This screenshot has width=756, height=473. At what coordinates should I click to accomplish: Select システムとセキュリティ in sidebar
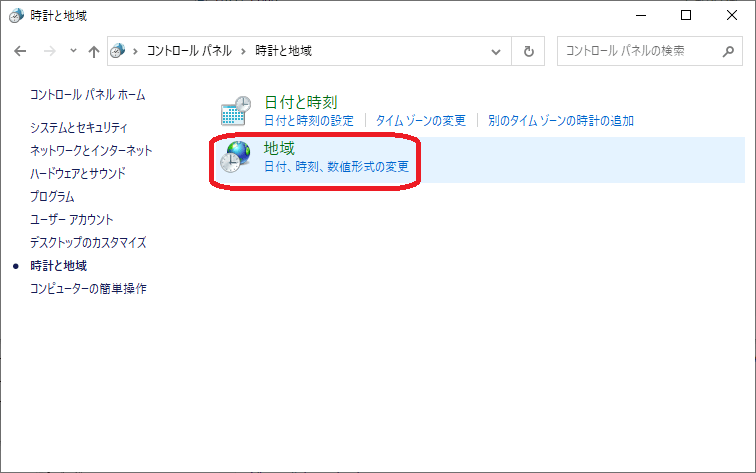[79, 127]
